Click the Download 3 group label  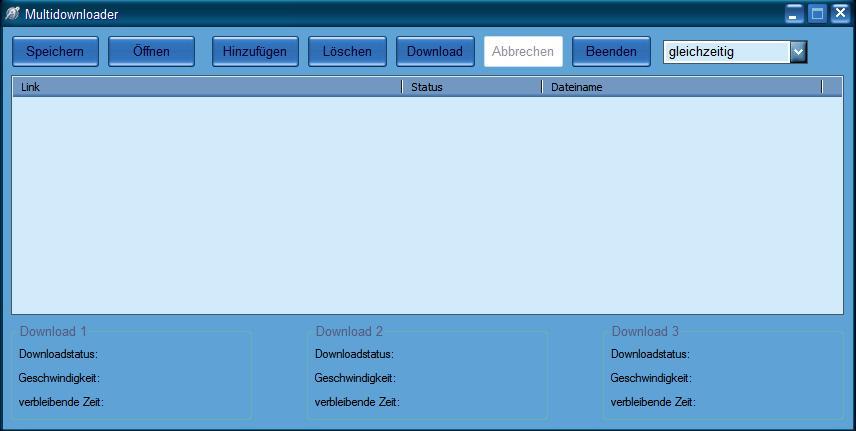coord(645,332)
